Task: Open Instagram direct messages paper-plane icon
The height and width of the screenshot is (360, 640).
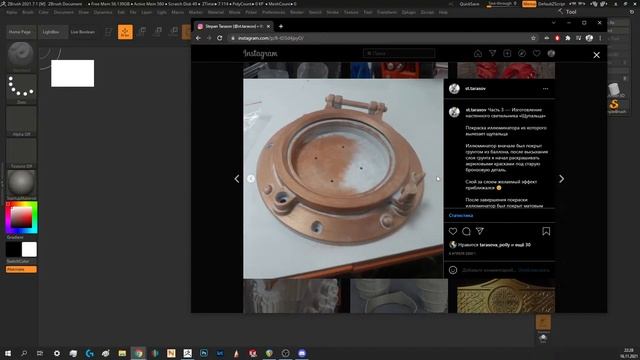Action: coord(493,53)
